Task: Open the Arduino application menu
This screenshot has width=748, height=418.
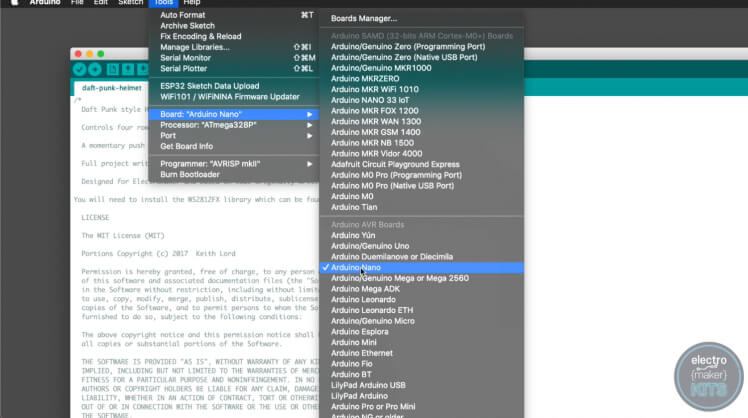Action: [45, 2]
